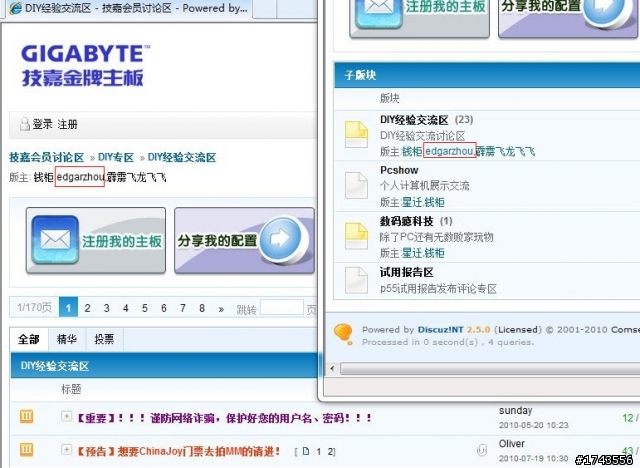Focus the 跳转 page number input
Image resolution: width=640 pixels, height=468 pixels.
282,308
